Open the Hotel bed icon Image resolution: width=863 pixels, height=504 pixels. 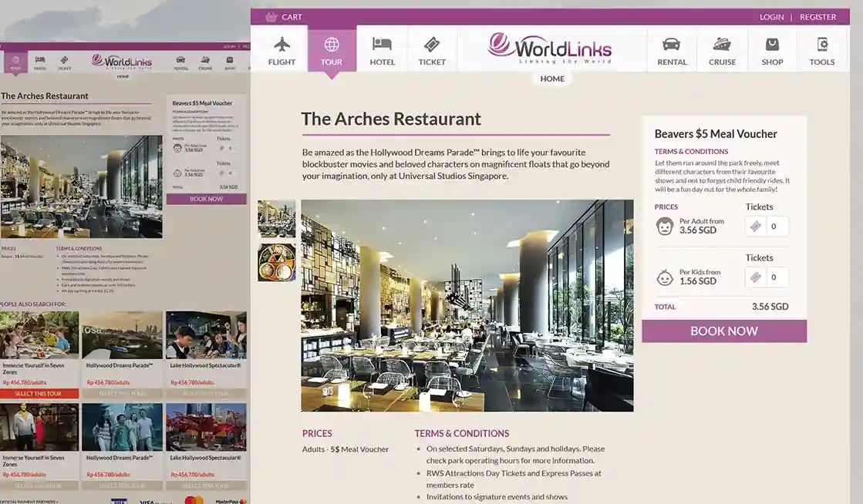(x=382, y=44)
